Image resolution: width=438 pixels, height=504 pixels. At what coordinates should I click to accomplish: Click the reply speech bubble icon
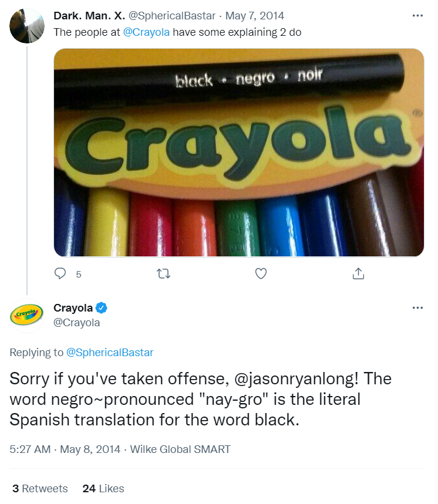60,273
